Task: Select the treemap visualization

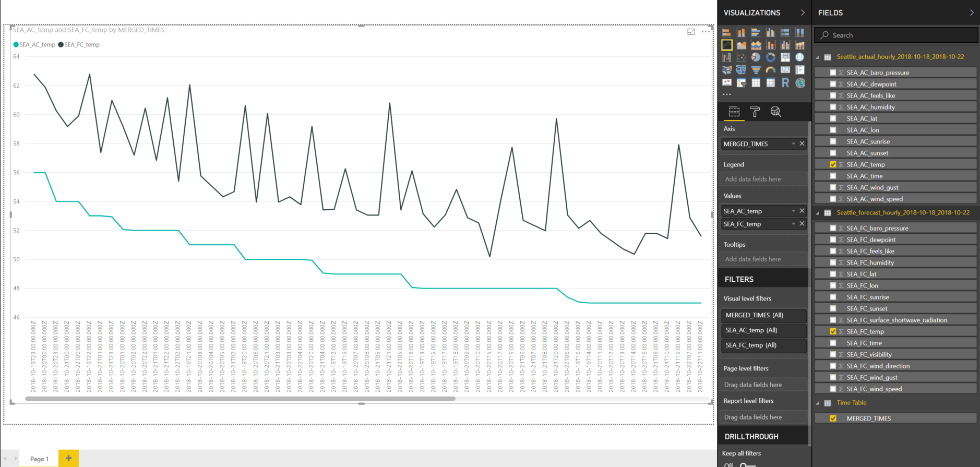Action: [x=785, y=57]
